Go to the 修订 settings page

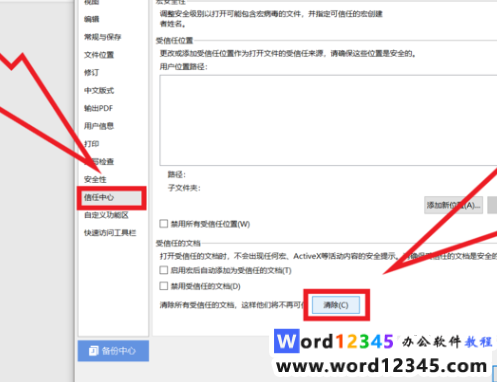pyautogui.click(x=92, y=73)
